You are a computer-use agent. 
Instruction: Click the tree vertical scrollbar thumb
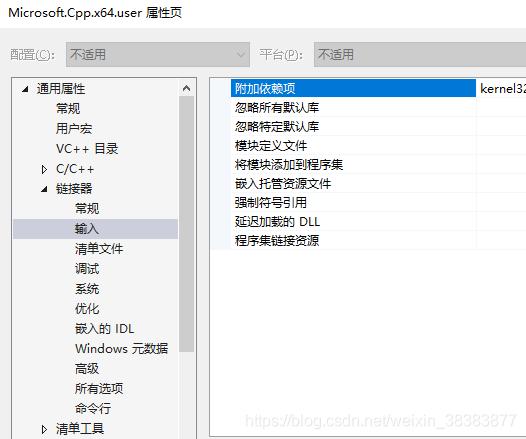187,224
